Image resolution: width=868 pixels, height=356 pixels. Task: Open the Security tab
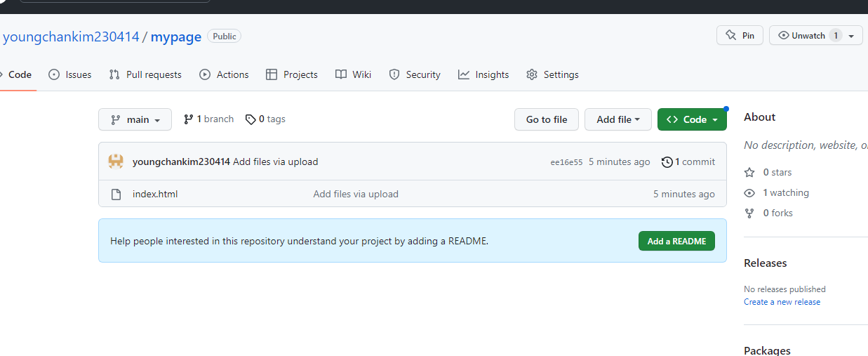coord(415,74)
